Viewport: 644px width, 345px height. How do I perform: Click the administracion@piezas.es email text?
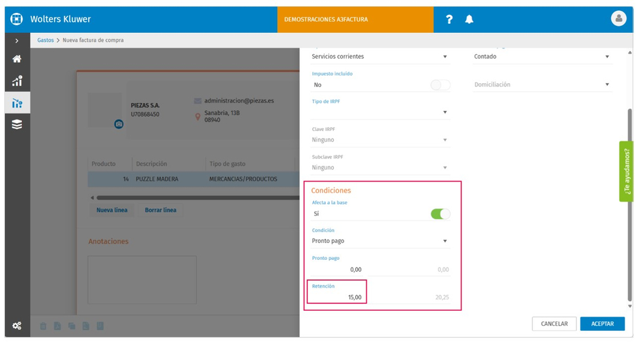click(x=239, y=101)
